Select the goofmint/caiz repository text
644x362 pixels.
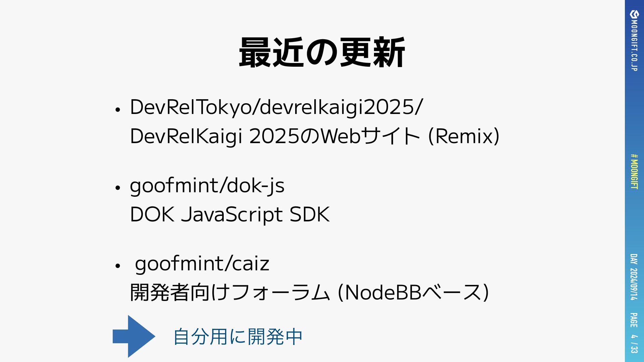coord(202,264)
